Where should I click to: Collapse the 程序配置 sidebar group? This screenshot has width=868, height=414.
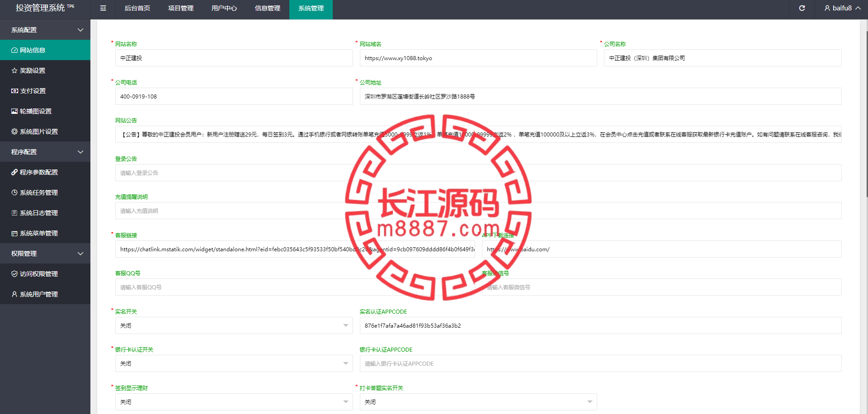coord(45,152)
